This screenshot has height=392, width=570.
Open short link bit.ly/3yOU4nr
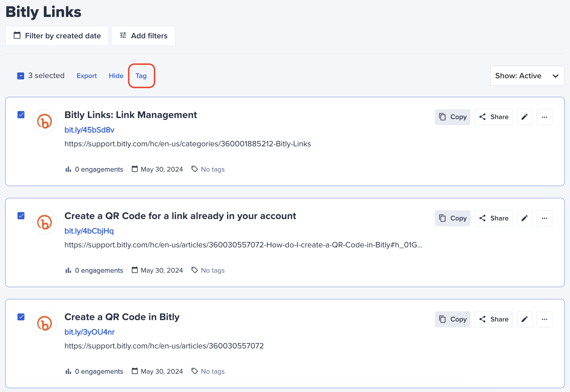click(x=89, y=332)
